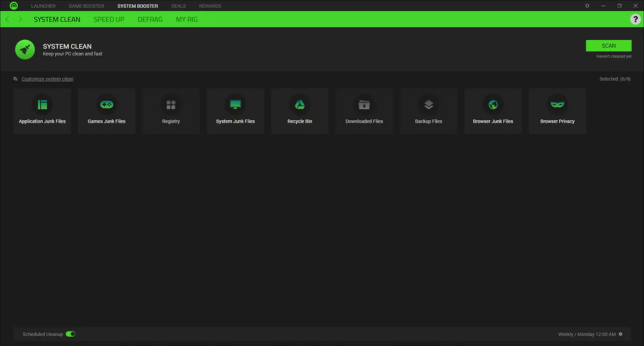Click the Haven't cleaned yet status text
Screen dimensions: 644x346
pyautogui.click(x=614, y=56)
